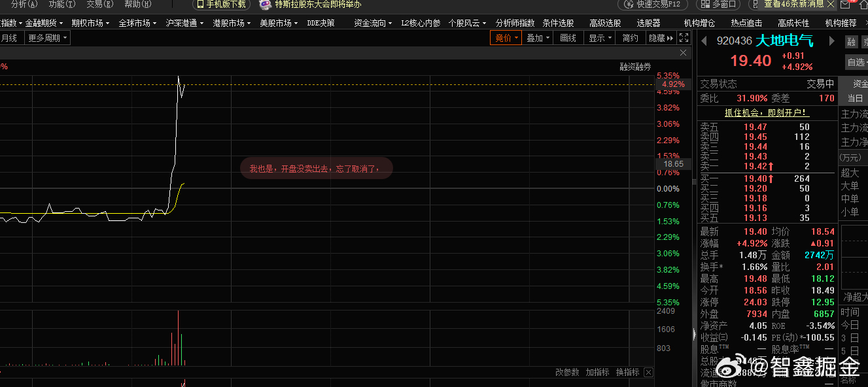Click the previous stock arrow before 920436

[x=704, y=40]
